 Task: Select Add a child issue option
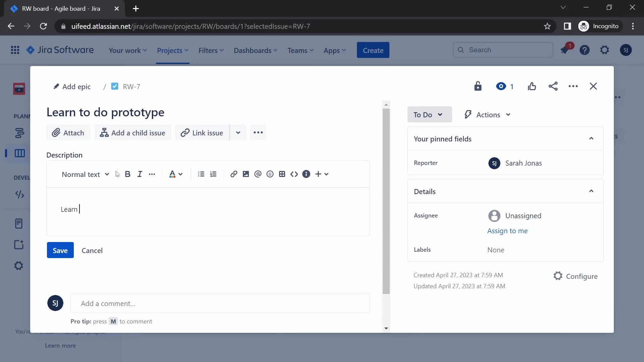coord(133,133)
